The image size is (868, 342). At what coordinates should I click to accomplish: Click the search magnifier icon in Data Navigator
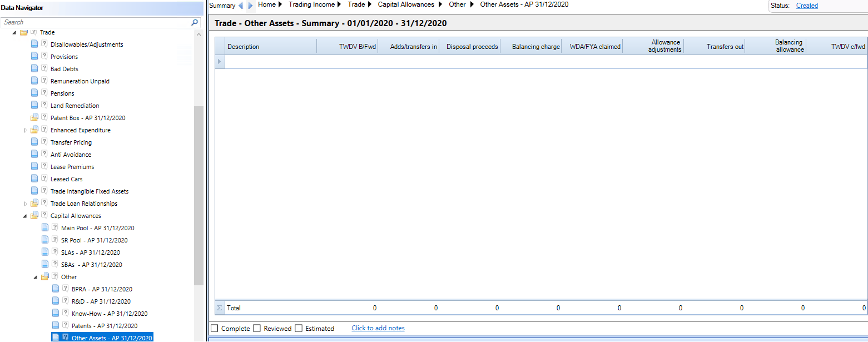coord(195,22)
